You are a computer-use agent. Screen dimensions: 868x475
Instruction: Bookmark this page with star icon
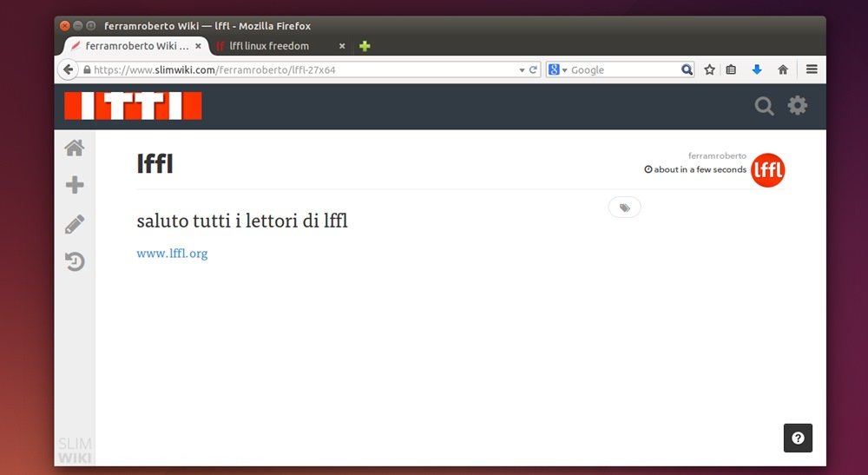(710, 69)
